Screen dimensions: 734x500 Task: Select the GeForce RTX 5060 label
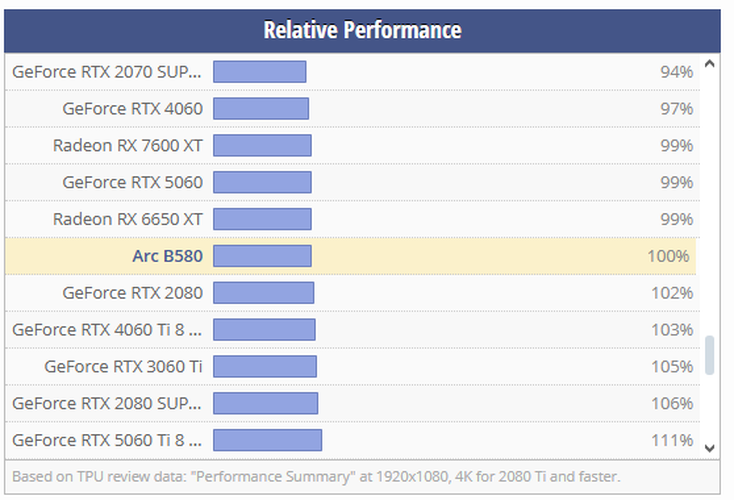(132, 182)
